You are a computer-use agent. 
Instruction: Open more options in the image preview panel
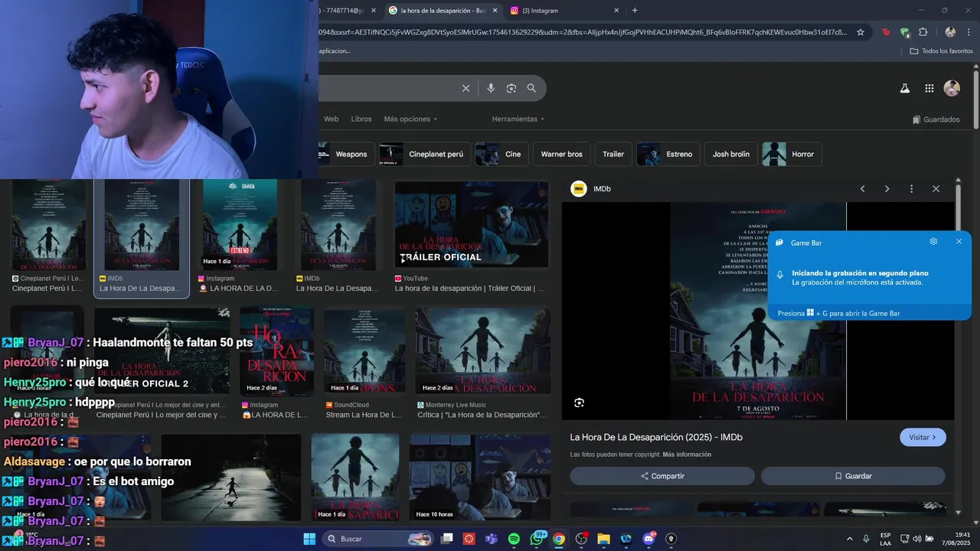911,188
